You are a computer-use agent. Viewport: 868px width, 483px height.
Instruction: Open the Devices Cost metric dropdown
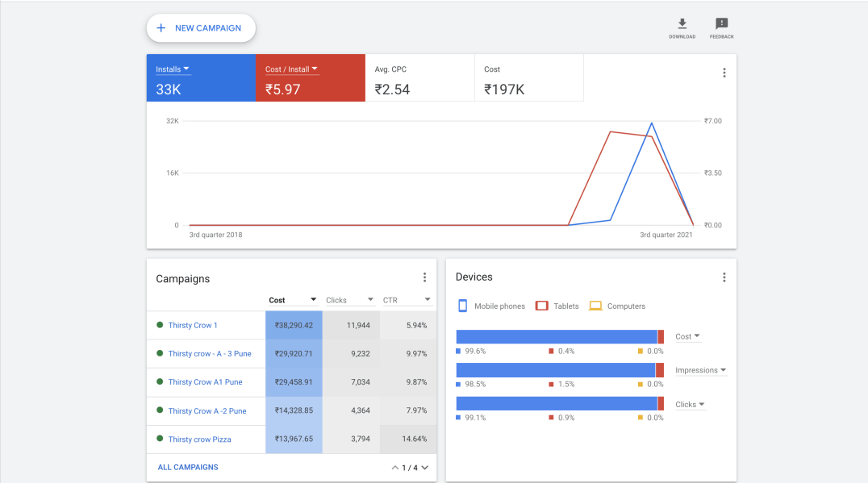point(687,336)
